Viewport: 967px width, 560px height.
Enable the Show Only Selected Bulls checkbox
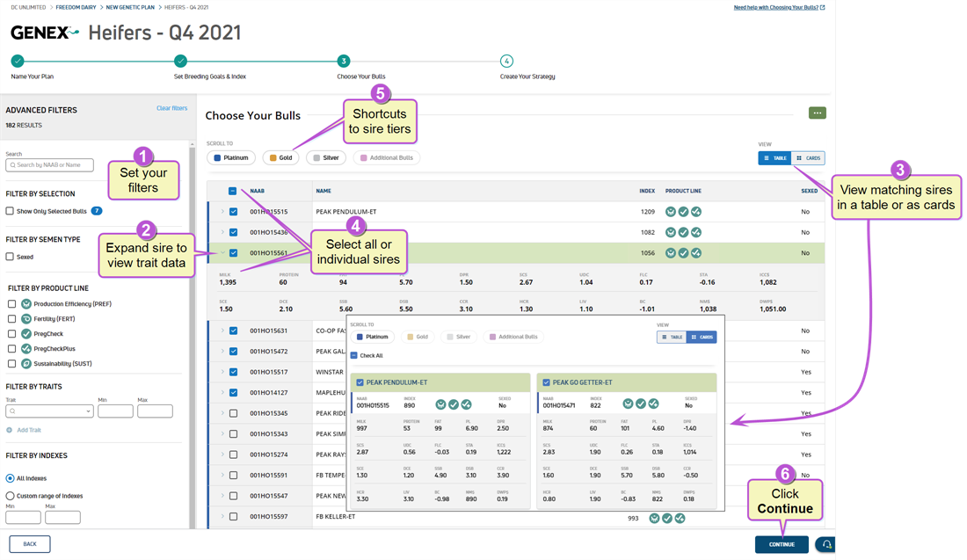pos(10,211)
